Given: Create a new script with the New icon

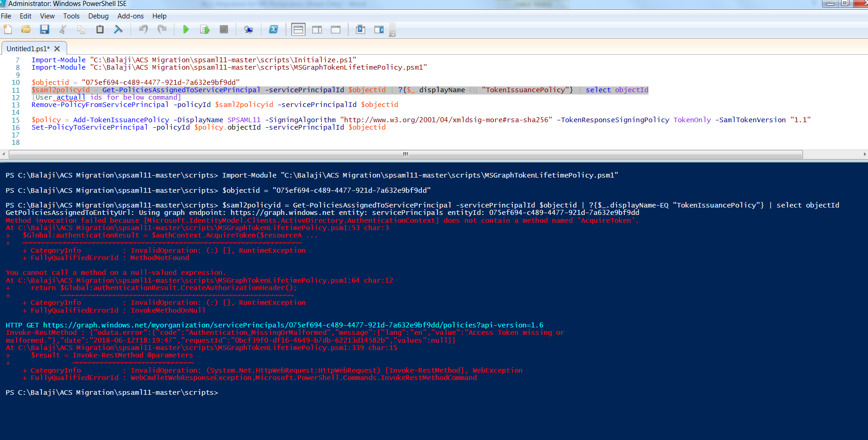Looking at the screenshot, I should click(8, 30).
